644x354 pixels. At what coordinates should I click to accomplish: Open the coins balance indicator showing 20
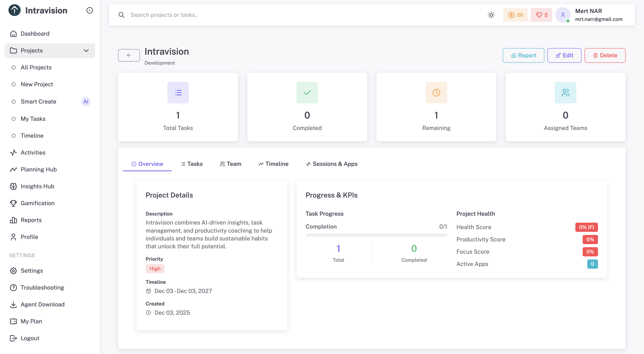[x=515, y=15]
